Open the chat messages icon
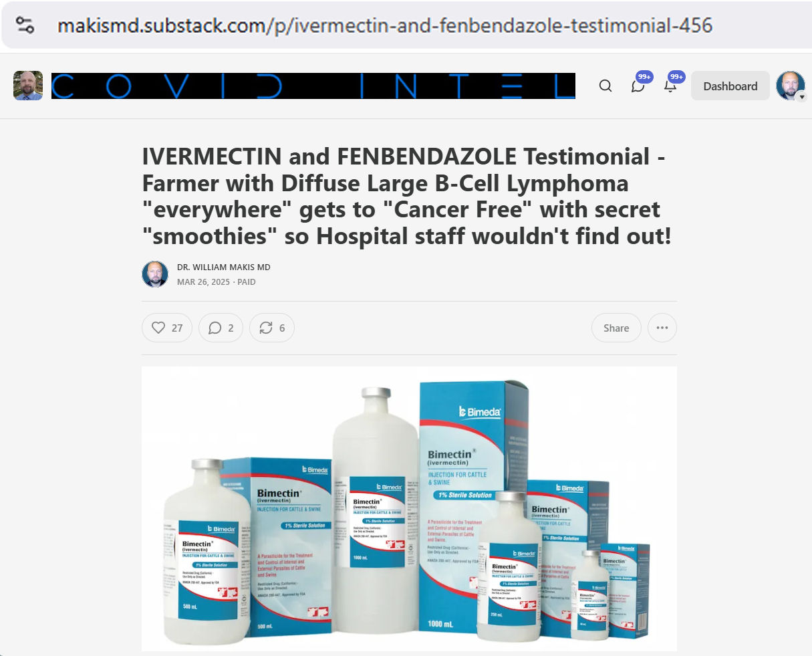The image size is (812, 656). 638,86
